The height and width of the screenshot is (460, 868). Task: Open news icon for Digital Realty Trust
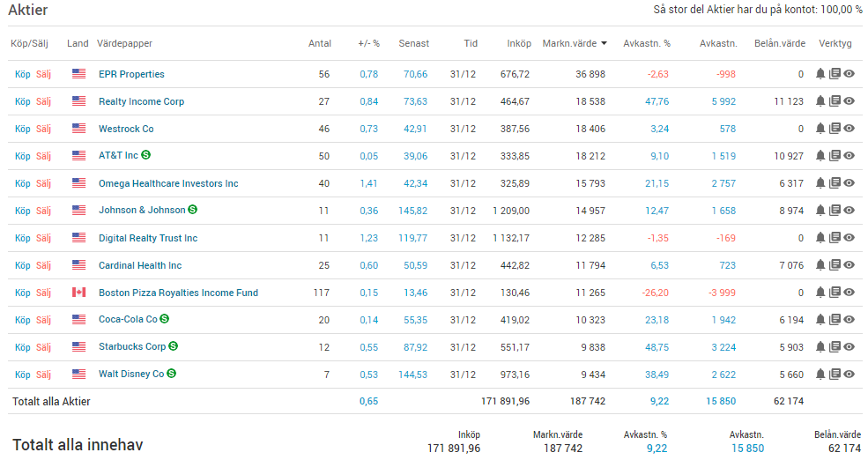point(835,237)
